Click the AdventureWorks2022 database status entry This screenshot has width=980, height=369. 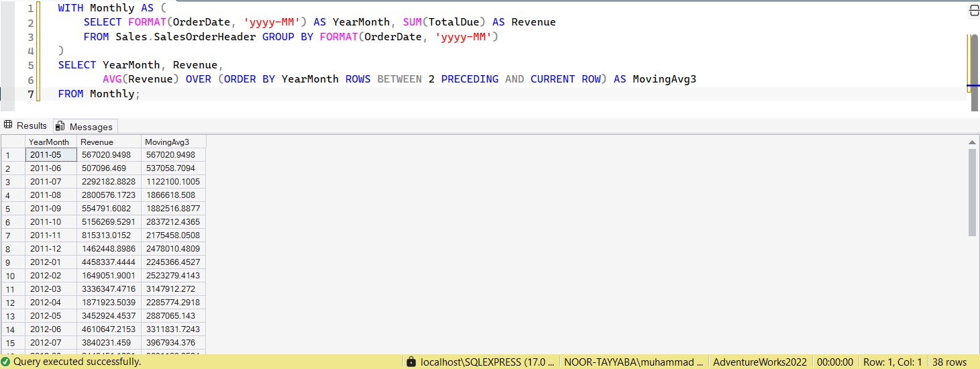point(760,362)
